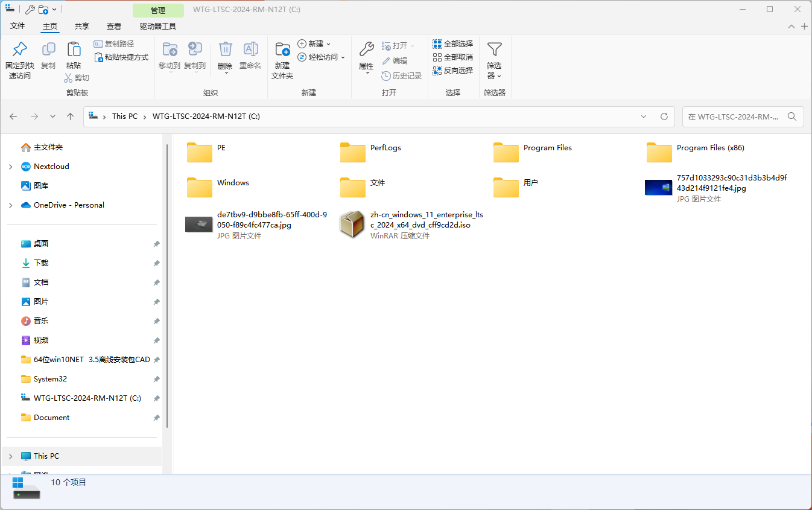Click the Filter funnel icon
The width and height of the screenshot is (812, 510).
(x=494, y=50)
